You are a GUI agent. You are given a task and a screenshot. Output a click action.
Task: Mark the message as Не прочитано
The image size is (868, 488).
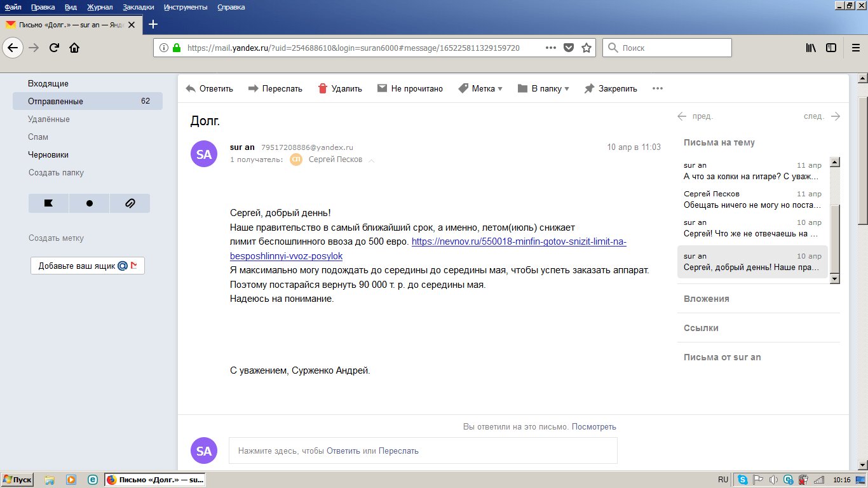410,88
